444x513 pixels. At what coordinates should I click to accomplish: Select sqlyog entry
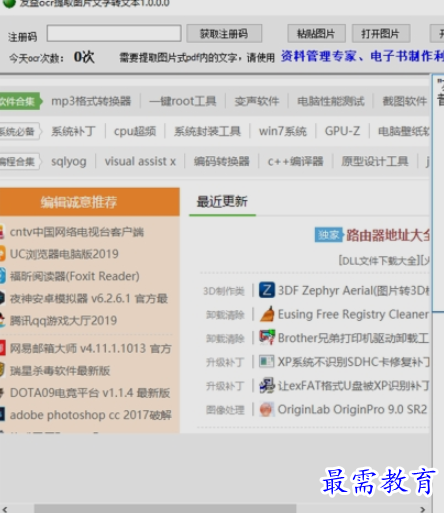click(69, 162)
